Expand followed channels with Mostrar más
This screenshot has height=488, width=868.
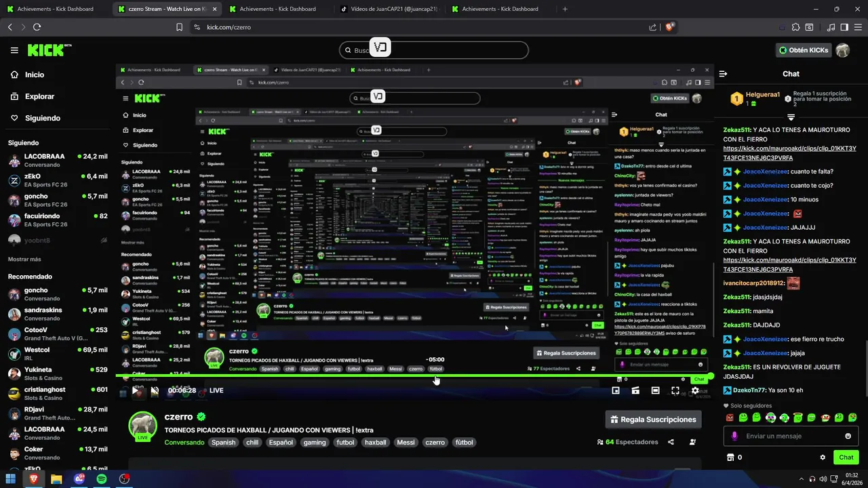[24, 259]
